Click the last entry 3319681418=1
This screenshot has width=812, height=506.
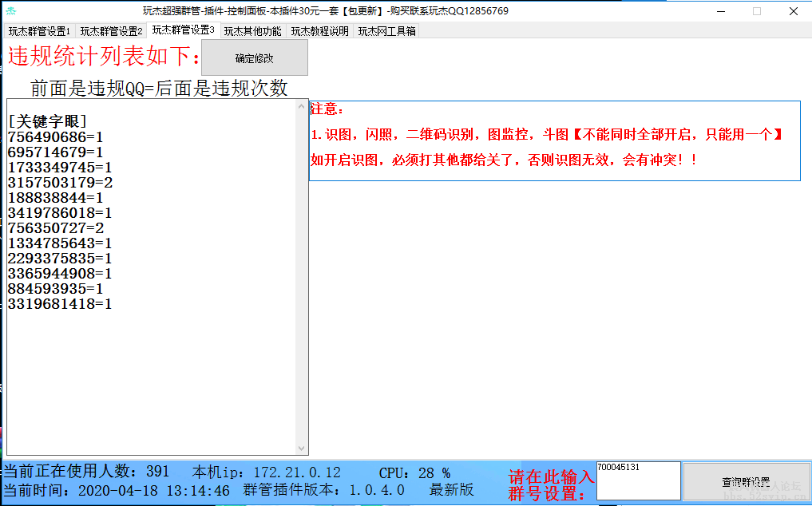pos(60,304)
